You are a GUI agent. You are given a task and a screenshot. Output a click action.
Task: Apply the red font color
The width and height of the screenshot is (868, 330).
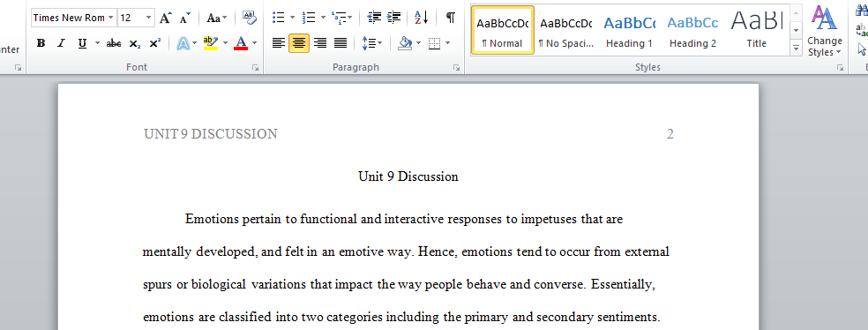tap(241, 43)
